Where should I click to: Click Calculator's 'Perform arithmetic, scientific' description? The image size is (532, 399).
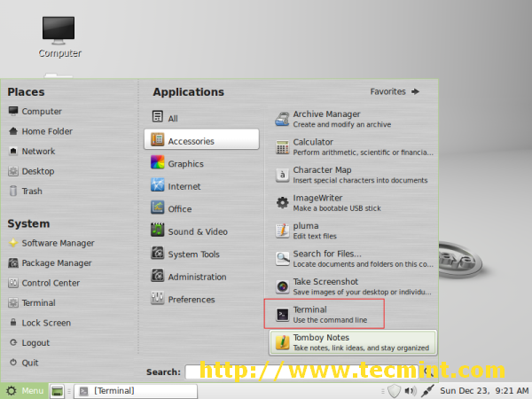[363, 153]
